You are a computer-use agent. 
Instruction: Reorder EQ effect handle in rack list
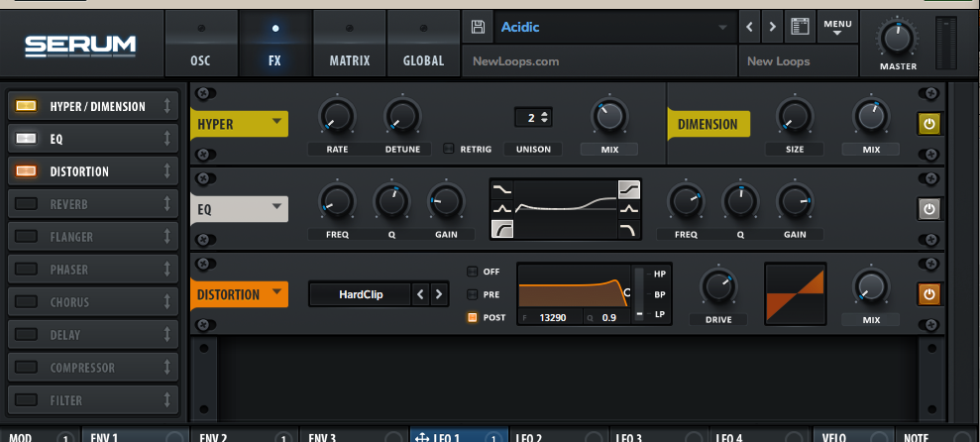(x=166, y=139)
